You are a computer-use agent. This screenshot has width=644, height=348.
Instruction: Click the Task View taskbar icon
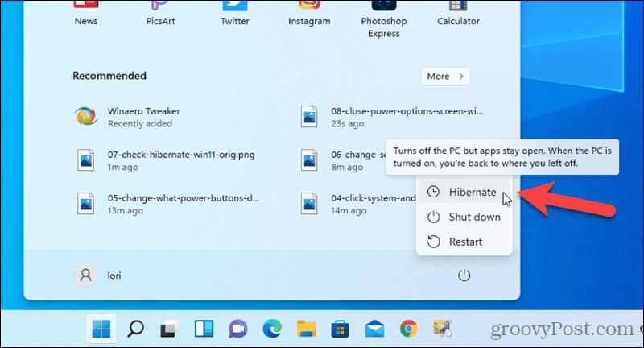(x=170, y=328)
